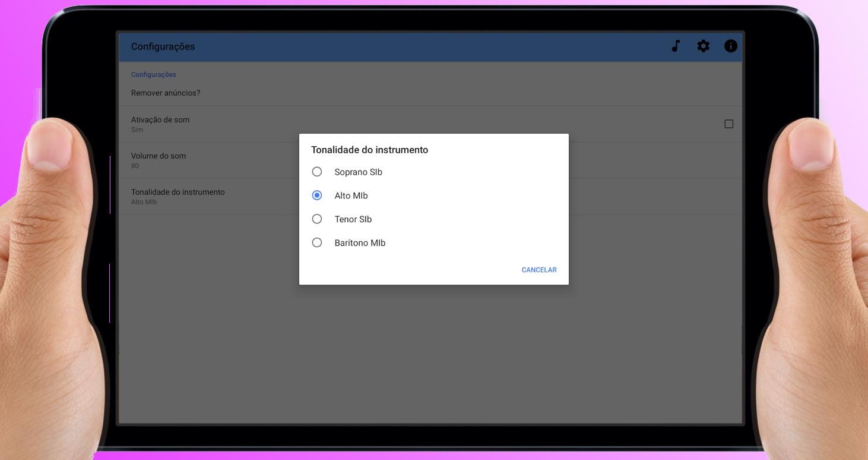The height and width of the screenshot is (460, 868).
Task: Click the Ativação de som label
Action: pyautogui.click(x=160, y=119)
